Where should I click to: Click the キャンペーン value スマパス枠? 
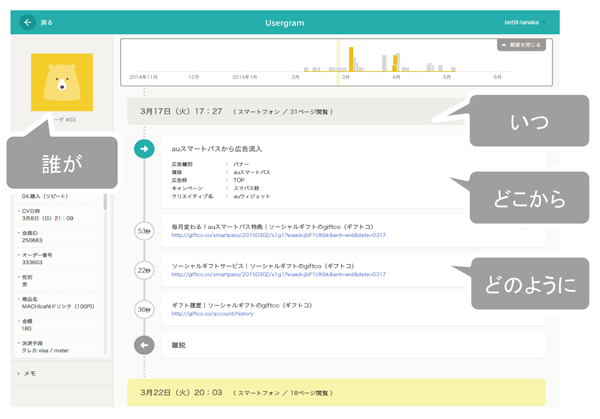pyautogui.click(x=246, y=188)
